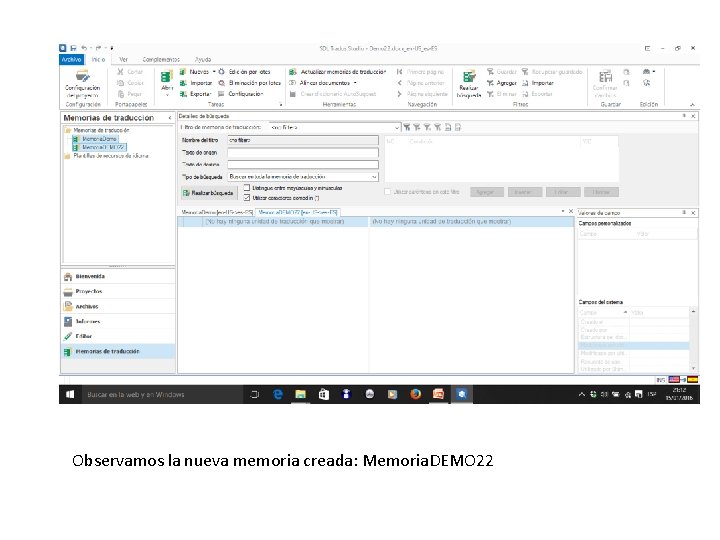Click the Abrir translation memory icon
Viewport: 720px width, 540px height.
[x=167, y=77]
